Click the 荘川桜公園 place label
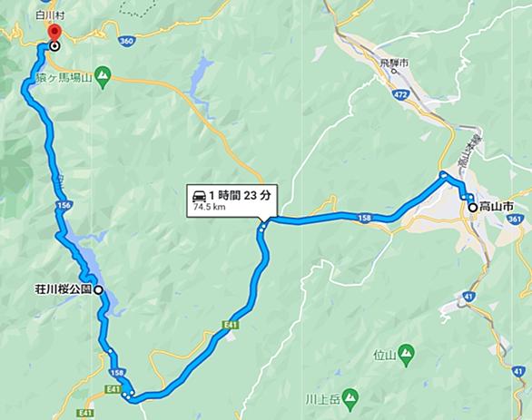The image size is (532, 420). point(64,290)
